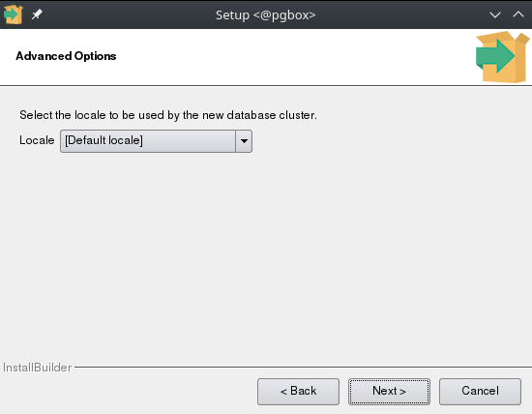Maximize the window with the up chevron

518,15
